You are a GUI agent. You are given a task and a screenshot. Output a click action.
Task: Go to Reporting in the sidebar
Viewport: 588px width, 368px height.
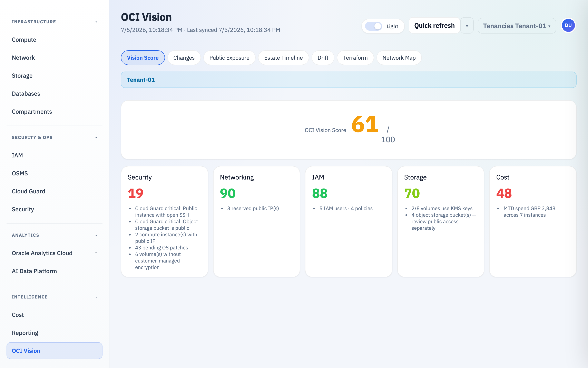click(55, 333)
